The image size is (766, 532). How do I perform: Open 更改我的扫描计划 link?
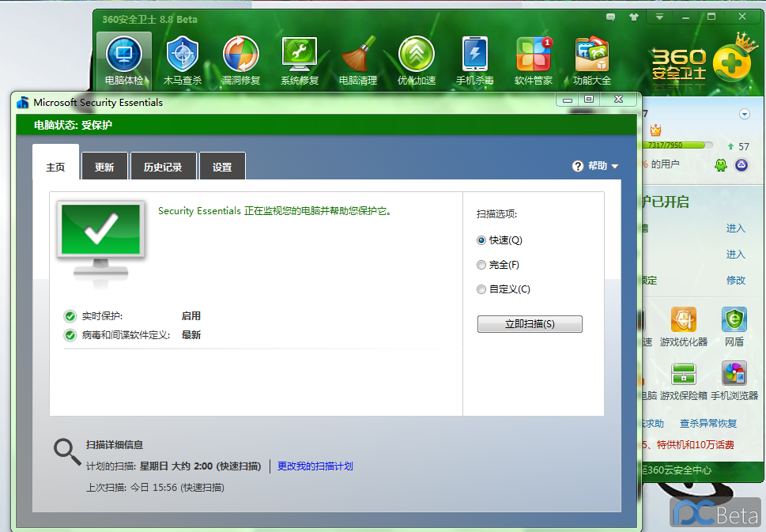(315, 466)
